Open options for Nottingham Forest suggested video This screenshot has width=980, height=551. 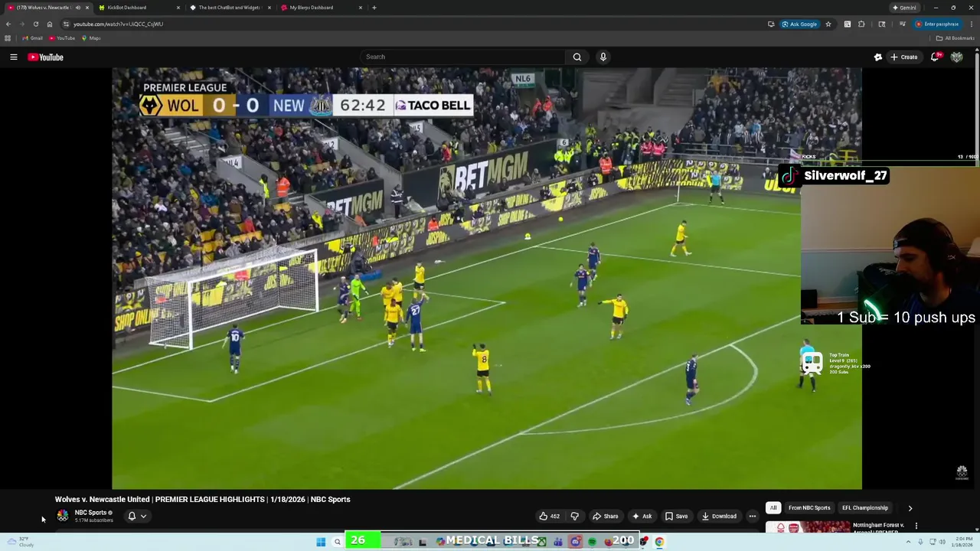(x=916, y=526)
